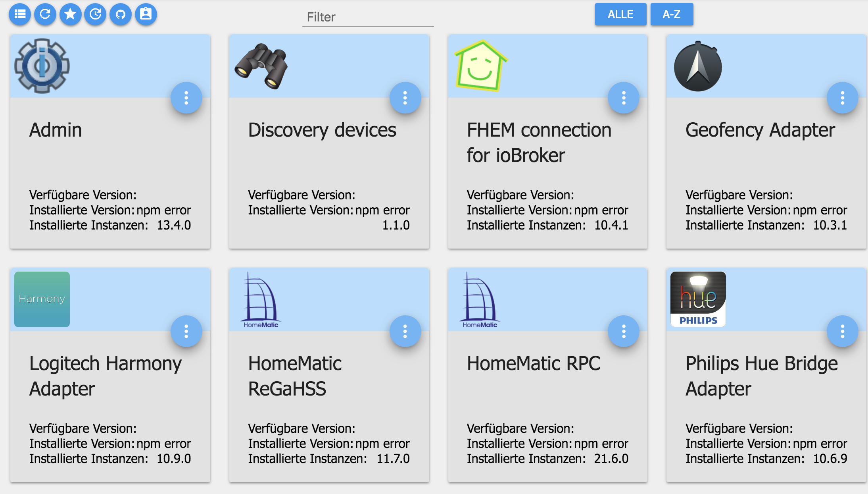Click the Geofency compass arrow icon
Viewport: 868px width, 494px height.
[698, 67]
